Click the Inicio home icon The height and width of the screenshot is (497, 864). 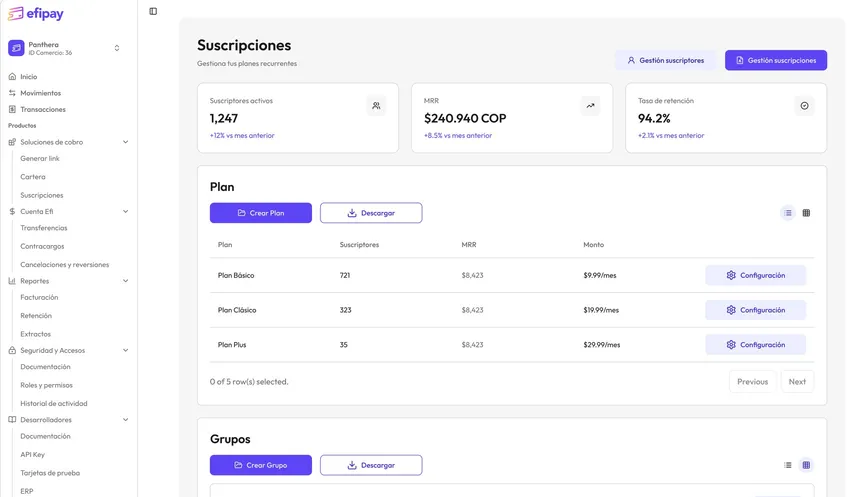click(x=12, y=77)
